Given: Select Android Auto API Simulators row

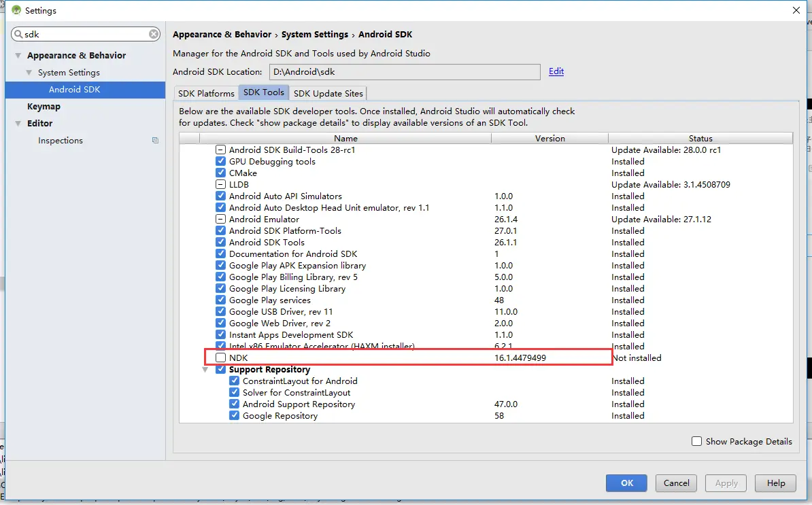Looking at the screenshot, I should point(286,196).
